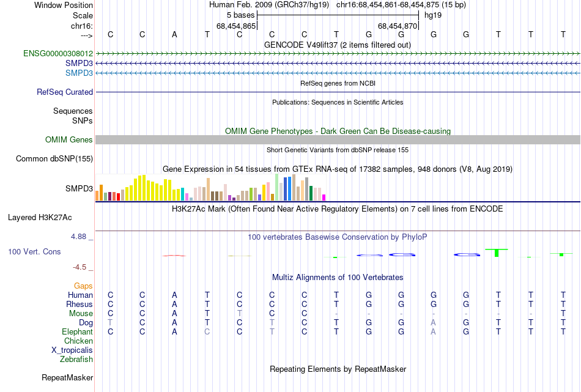Click the Scale label

[83, 15]
